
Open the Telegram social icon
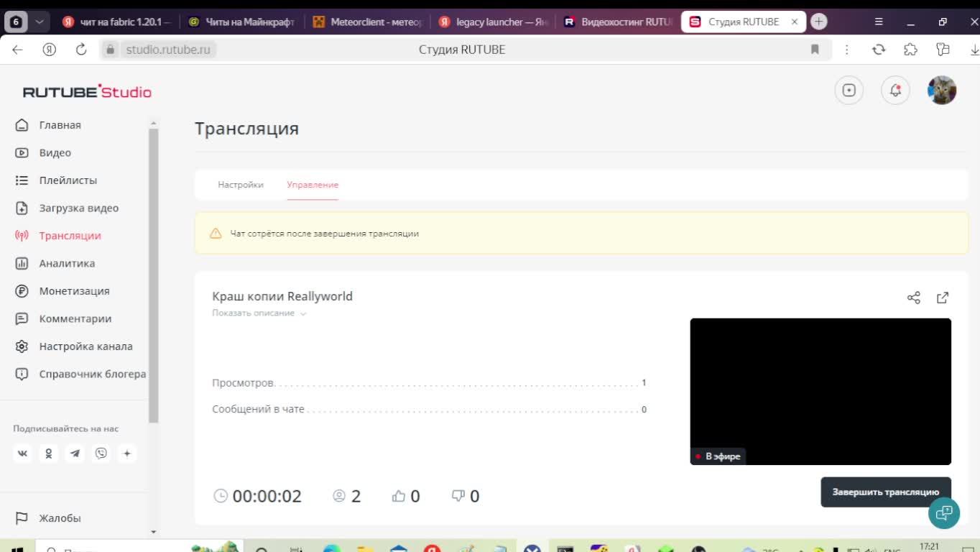point(75,454)
